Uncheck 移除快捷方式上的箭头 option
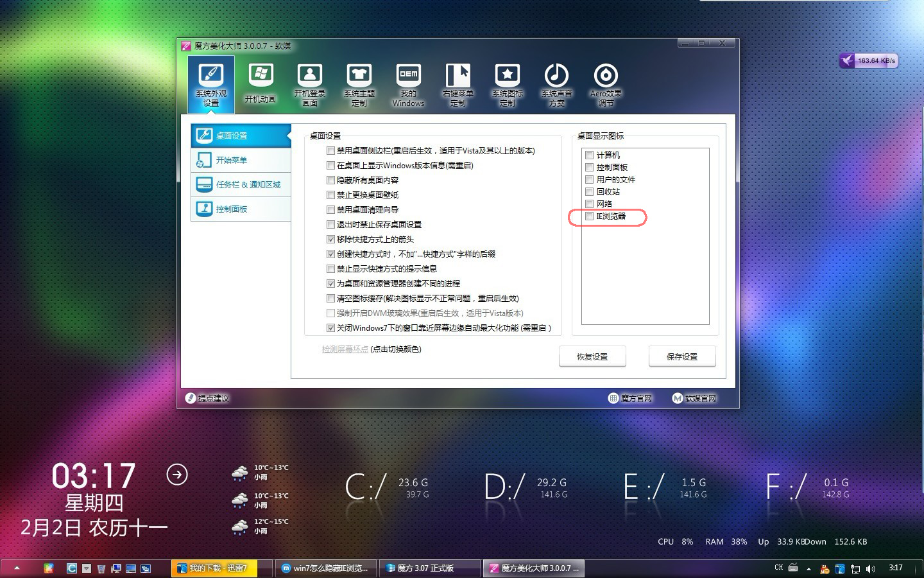This screenshot has width=924, height=578. pos(330,239)
